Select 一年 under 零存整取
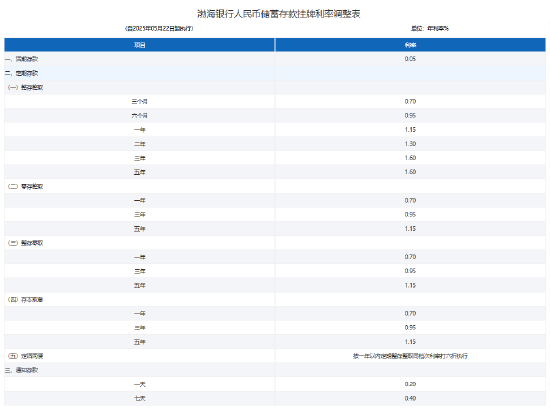The height and width of the screenshot is (410, 550). (x=140, y=201)
